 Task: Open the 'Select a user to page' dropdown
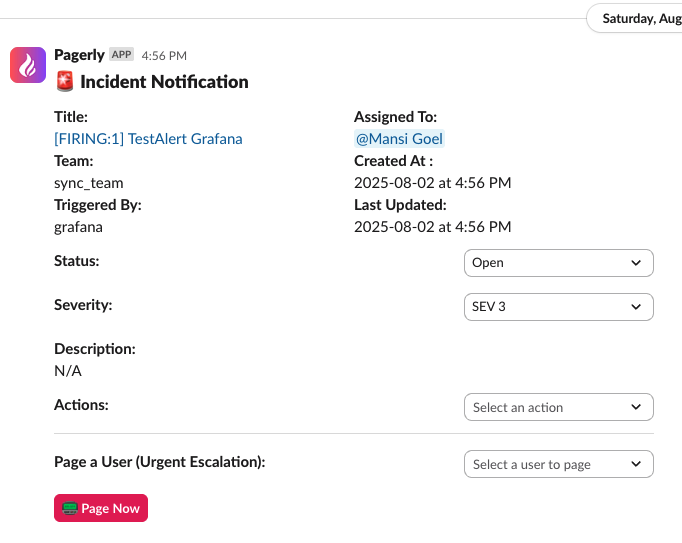click(x=557, y=465)
